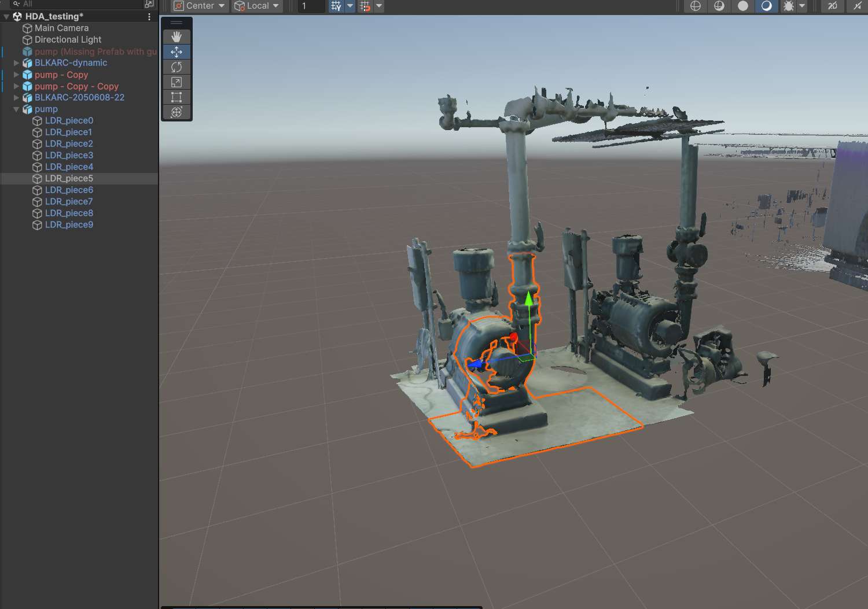Image resolution: width=868 pixels, height=609 pixels.
Task: Collapse the pump object in hierarchy
Action: pos(16,109)
